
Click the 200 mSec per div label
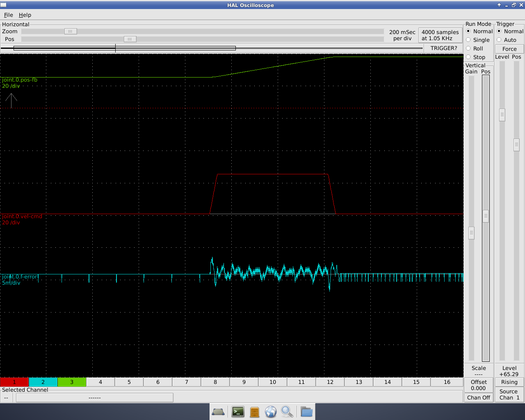click(402, 35)
